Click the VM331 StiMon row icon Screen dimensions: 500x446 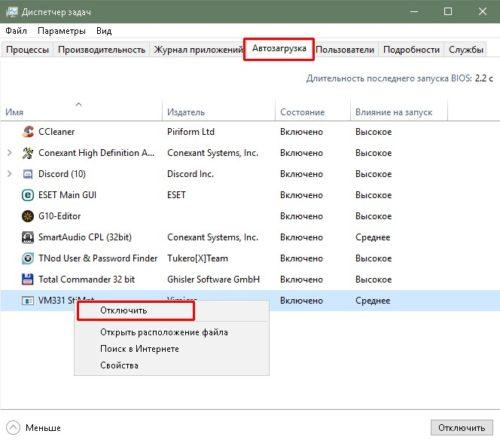pyautogui.click(x=28, y=301)
